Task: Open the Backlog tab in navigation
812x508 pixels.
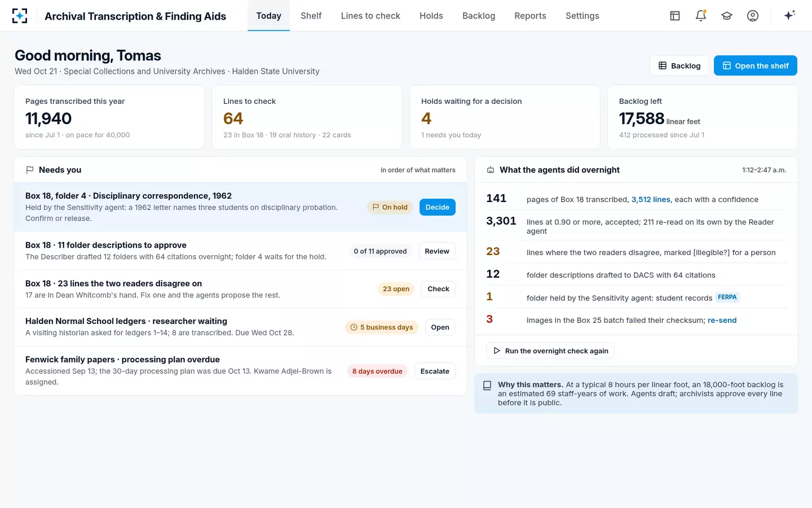Action: point(479,16)
